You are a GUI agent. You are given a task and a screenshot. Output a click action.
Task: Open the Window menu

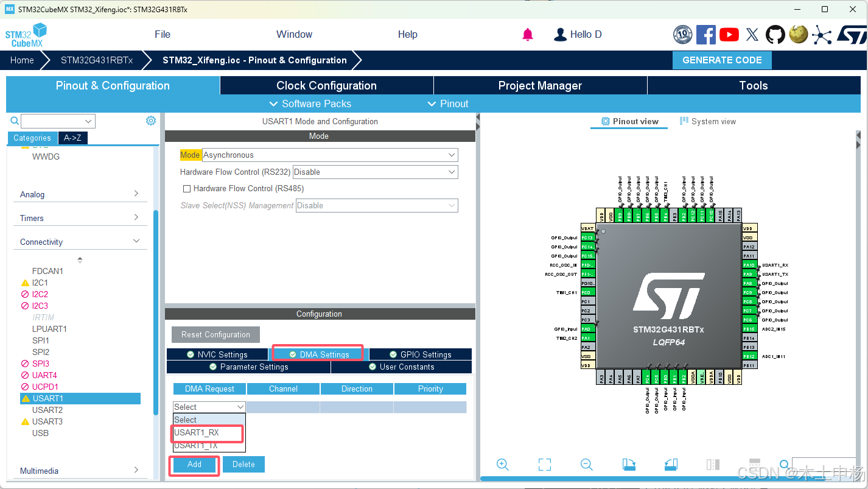coord(294,34)
